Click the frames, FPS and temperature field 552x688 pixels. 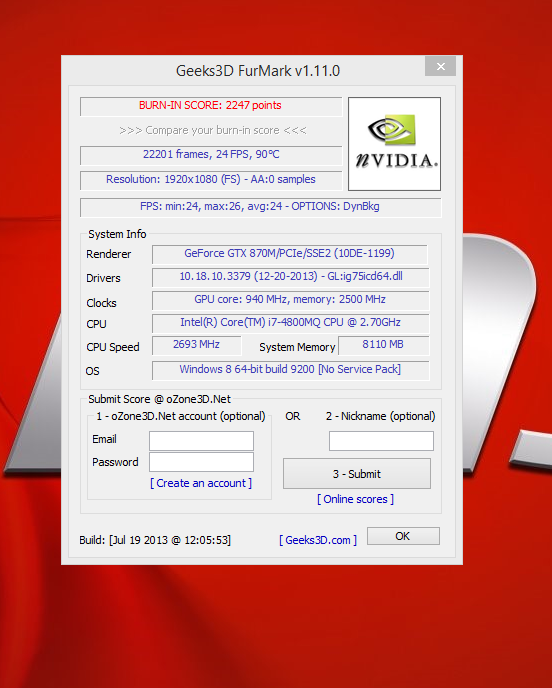211,155
